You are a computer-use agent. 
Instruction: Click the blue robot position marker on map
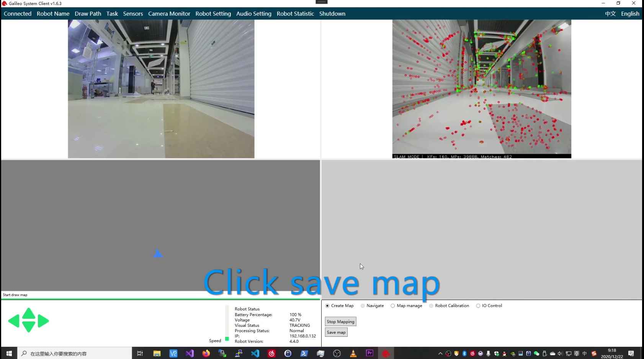pyautogui.click(x=157, y=254)
